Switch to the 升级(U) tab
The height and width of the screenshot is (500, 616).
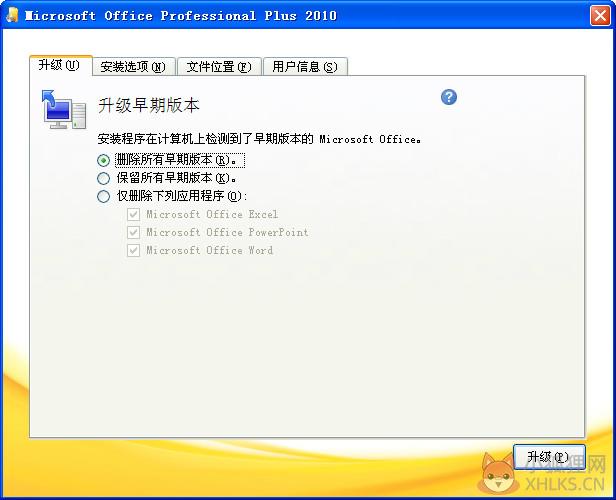point(61,65)
